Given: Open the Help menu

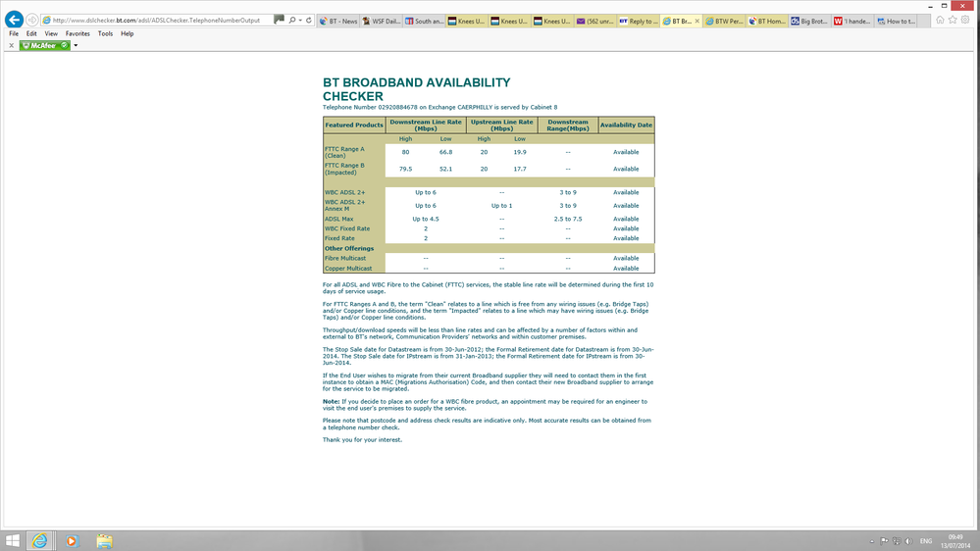Looking at the screenshot, I should (127, 33).
